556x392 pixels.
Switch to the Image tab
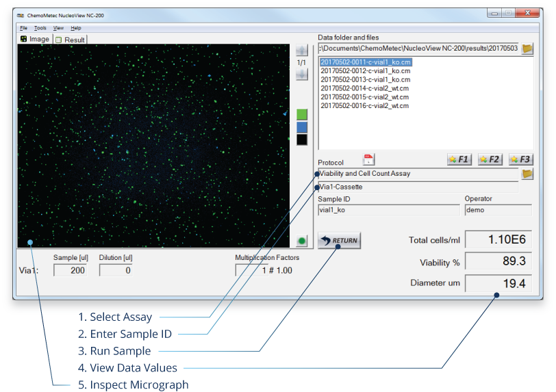tap(35, 39)
